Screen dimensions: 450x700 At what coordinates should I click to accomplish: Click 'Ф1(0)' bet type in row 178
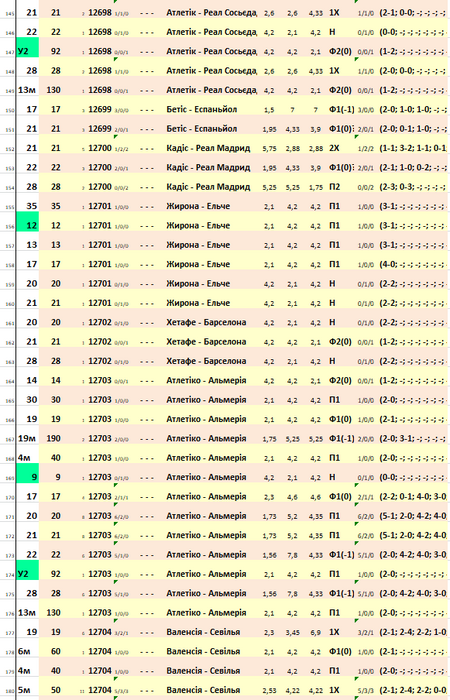[340, 651]
